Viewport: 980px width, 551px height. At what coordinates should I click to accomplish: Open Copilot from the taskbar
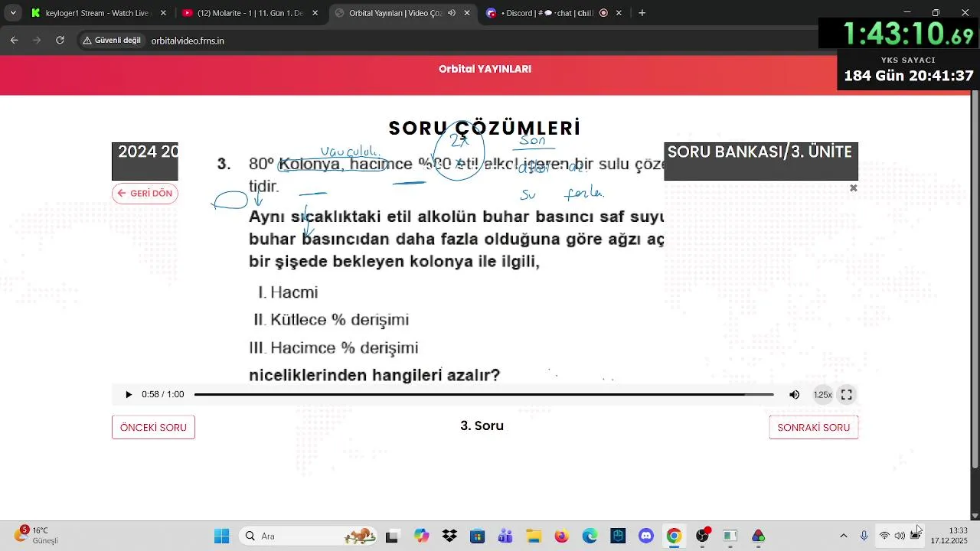pos(421,536)
